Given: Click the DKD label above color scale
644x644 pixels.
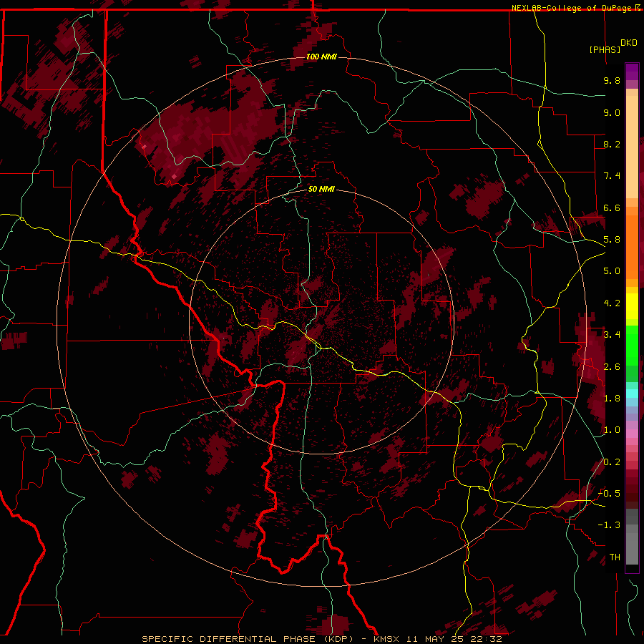Looking at the screenshot, I should click(629, 43).
